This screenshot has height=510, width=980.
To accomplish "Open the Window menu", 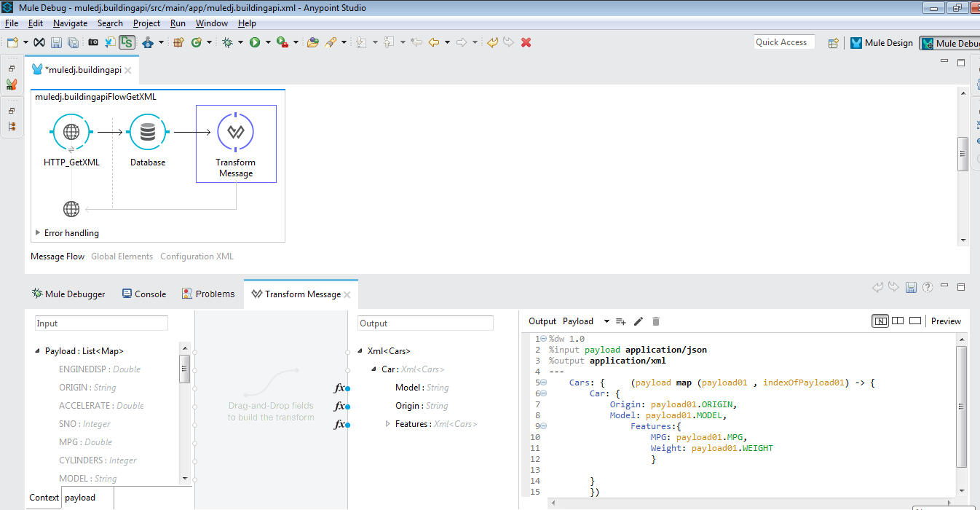I will pyautogui.click(x=211, y=23).
